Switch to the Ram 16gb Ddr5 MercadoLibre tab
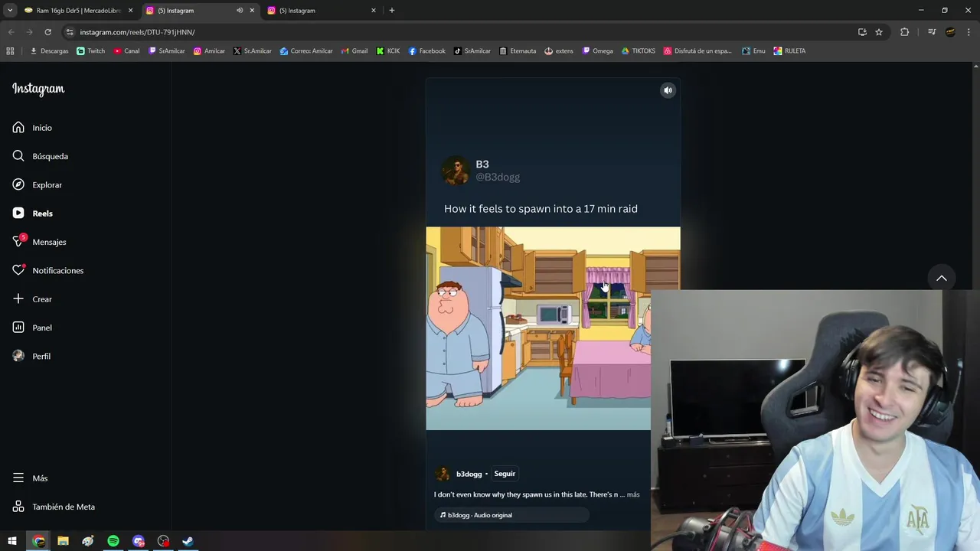 79,11
